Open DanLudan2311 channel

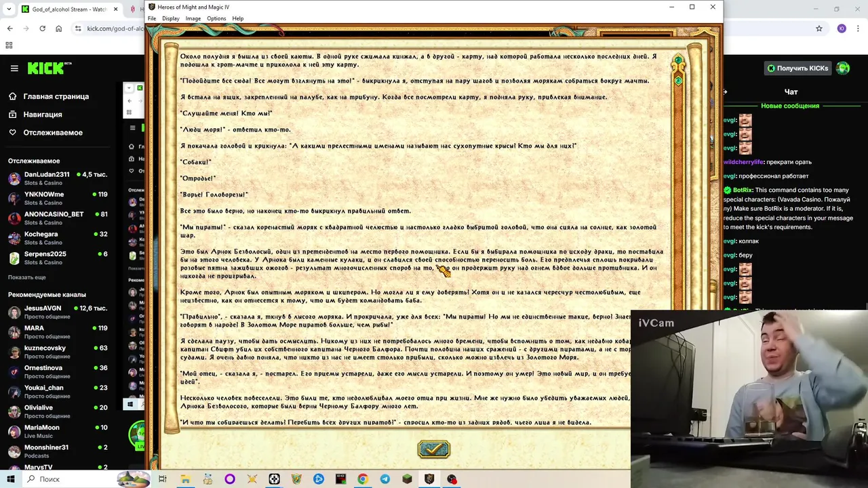(58, 178)
